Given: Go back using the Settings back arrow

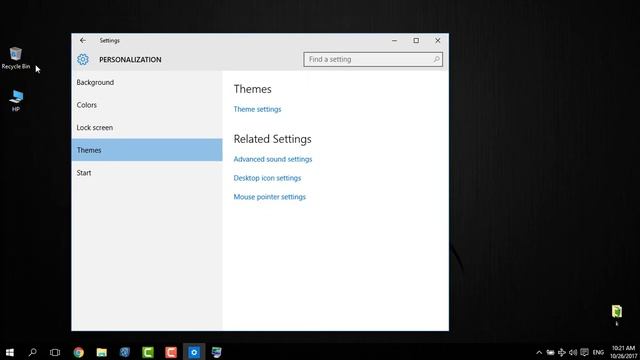Looking at the screenshot, I should [x=83, y=40].
